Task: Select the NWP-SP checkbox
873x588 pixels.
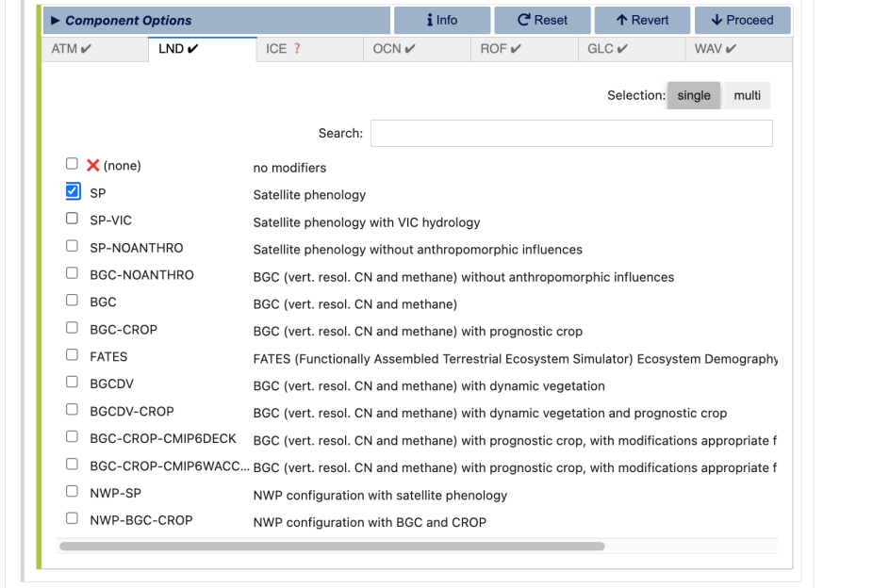Action: (73, 492)
